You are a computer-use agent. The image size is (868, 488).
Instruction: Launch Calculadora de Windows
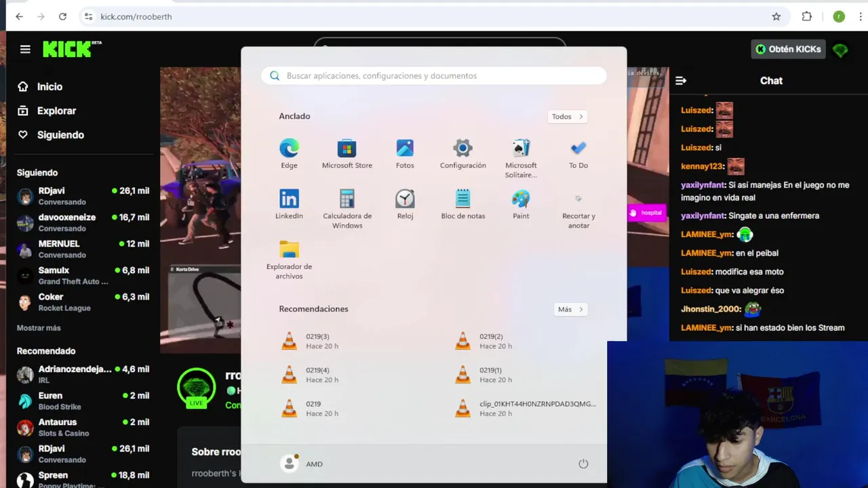tap(347, 209)
